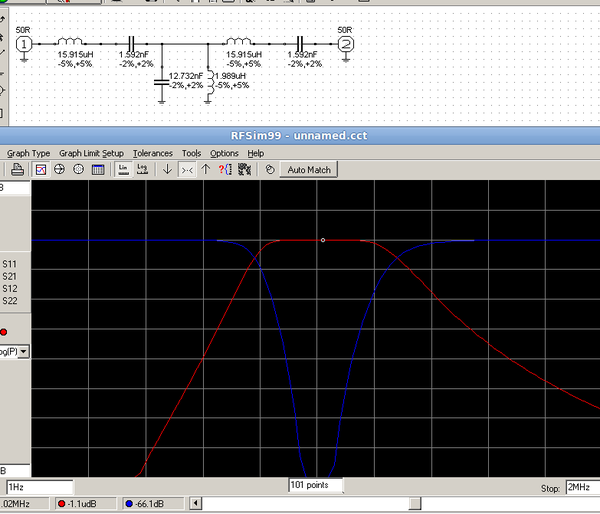Open the Graph Limit Setup menu
This screenshot has height=514, width=600.
pyautogui.click(x=91, y=153)
